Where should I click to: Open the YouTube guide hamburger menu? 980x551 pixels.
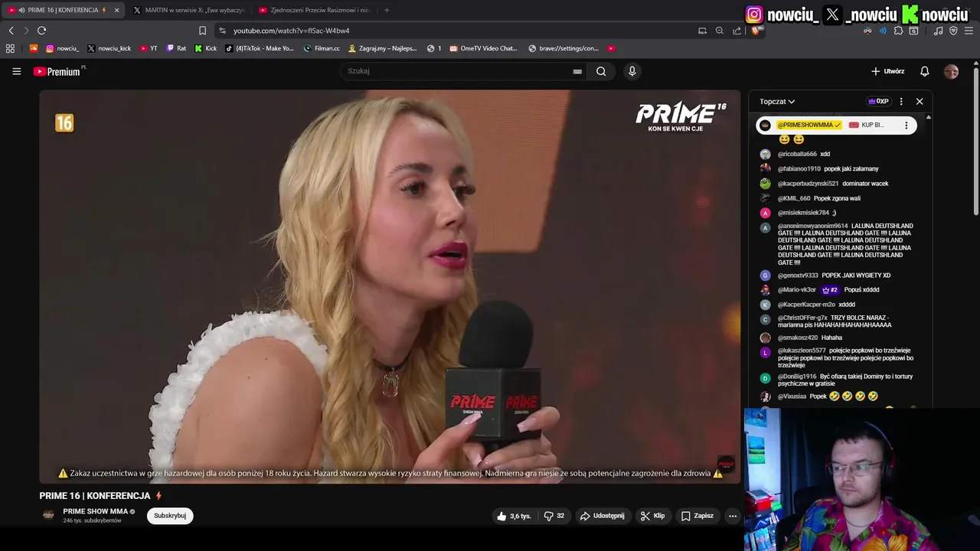16,71
